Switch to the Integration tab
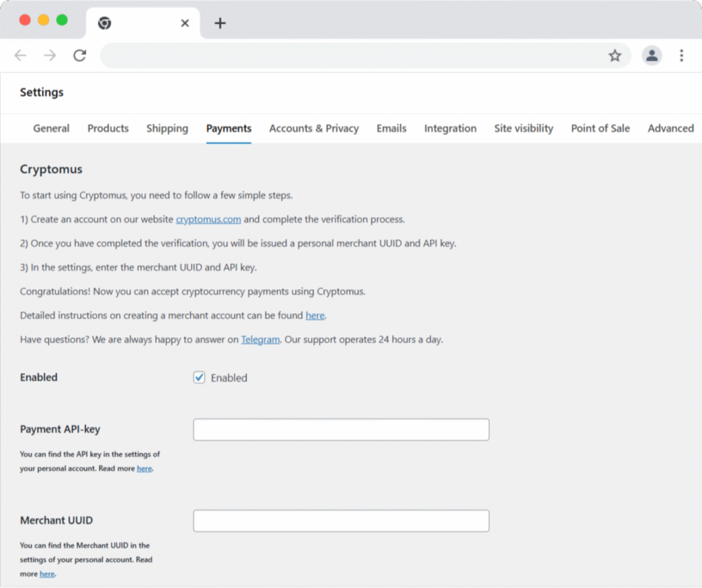The height and width of the screenshot is (588, 702). [x=450, y=128]
